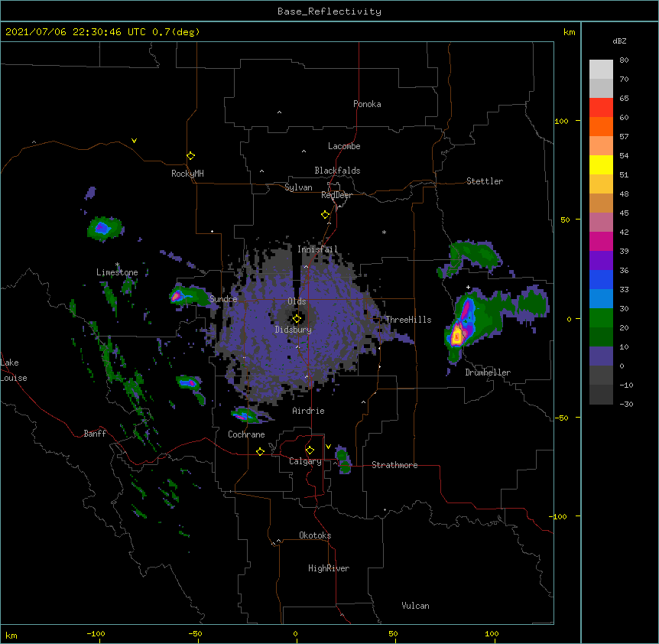
Task: Pick the red 60-65 dBZ legend swatch
Action: [601, 108]
